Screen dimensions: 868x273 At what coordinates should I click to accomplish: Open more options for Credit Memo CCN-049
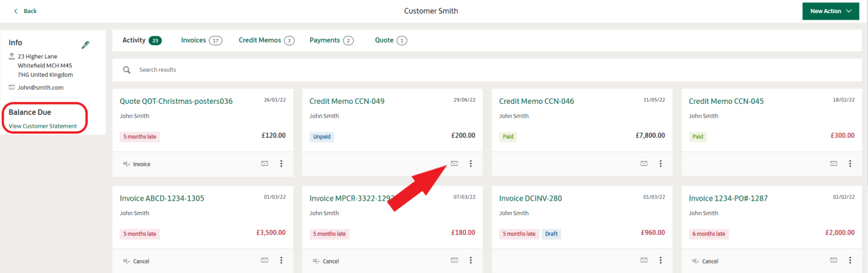471,163
